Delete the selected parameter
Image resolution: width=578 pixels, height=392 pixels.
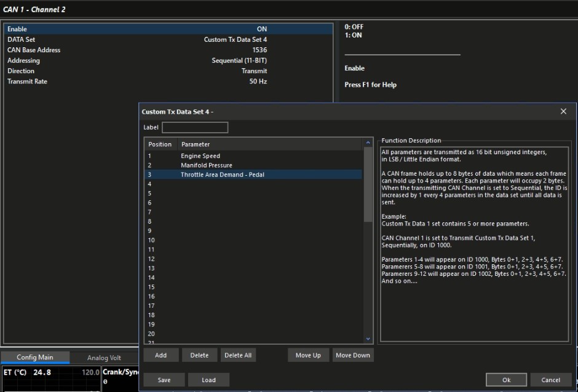coord(199,355)
